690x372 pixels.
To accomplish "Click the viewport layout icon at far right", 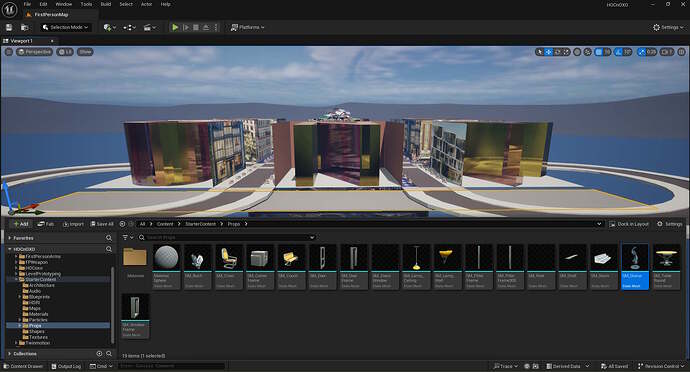I will [x=681, y=52].
